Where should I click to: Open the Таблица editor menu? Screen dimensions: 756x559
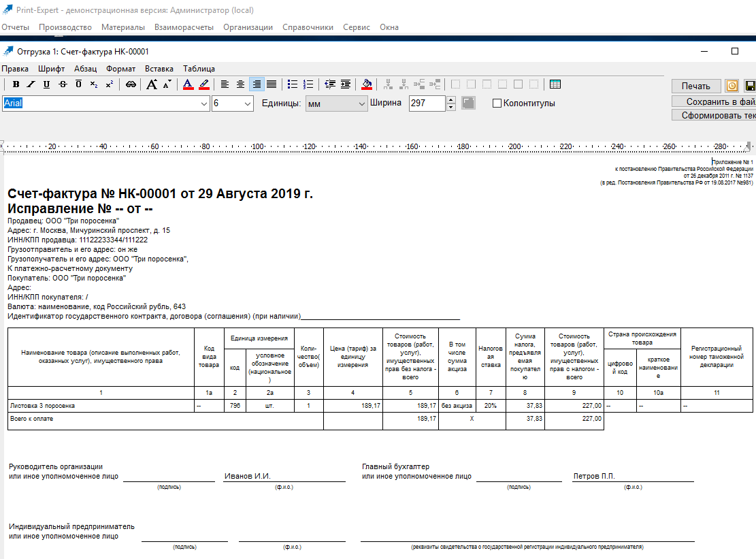[199, 69]
